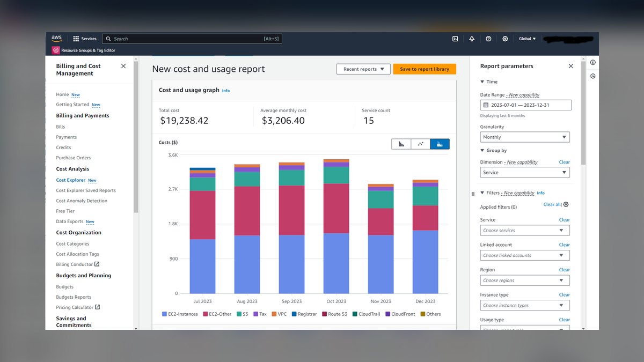Open Cost Explorer Saved Reports
The height and width of the screenshot is (362, 644).
click(x=86, y=190)
